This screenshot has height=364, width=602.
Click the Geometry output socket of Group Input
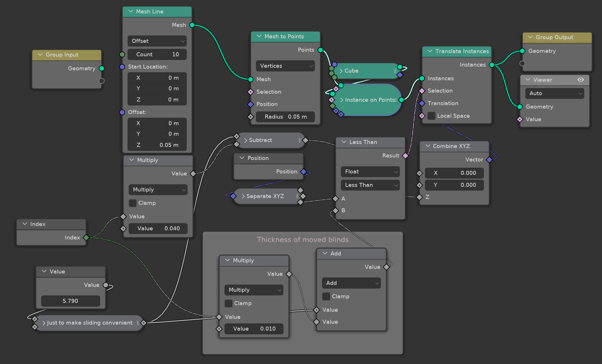(102, 69)
